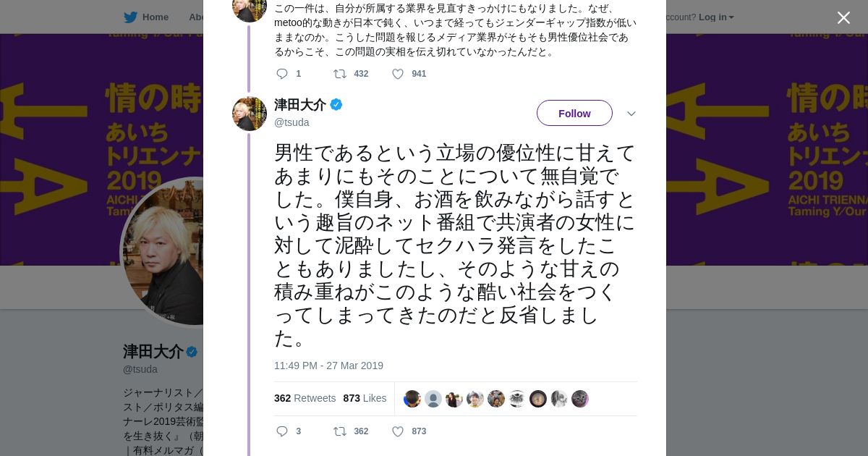Image resolution: width=868 pixels, height=456 pixels.
Task: Expand the tweet options chevron menu
Action: click(x=631, y=114)
